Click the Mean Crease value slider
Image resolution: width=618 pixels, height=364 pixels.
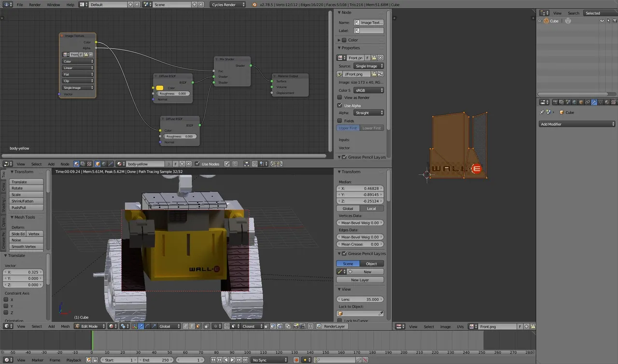[360, 244]
